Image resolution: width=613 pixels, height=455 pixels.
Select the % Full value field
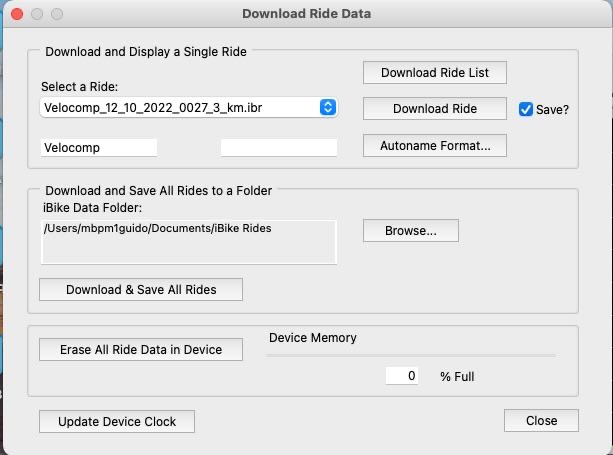[403, 376]
